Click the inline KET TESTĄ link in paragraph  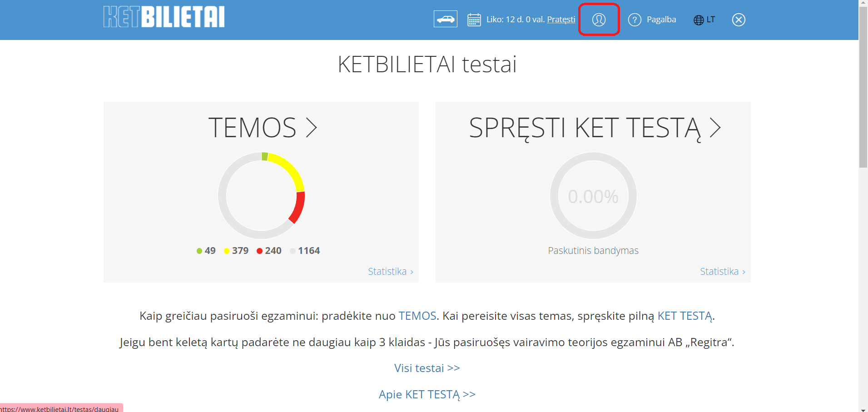pos(684,316)
